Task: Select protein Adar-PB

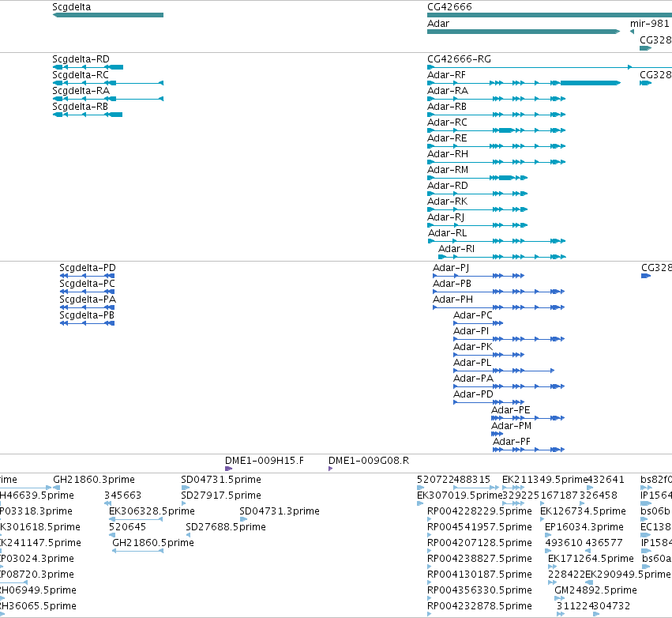Action: 499,292
